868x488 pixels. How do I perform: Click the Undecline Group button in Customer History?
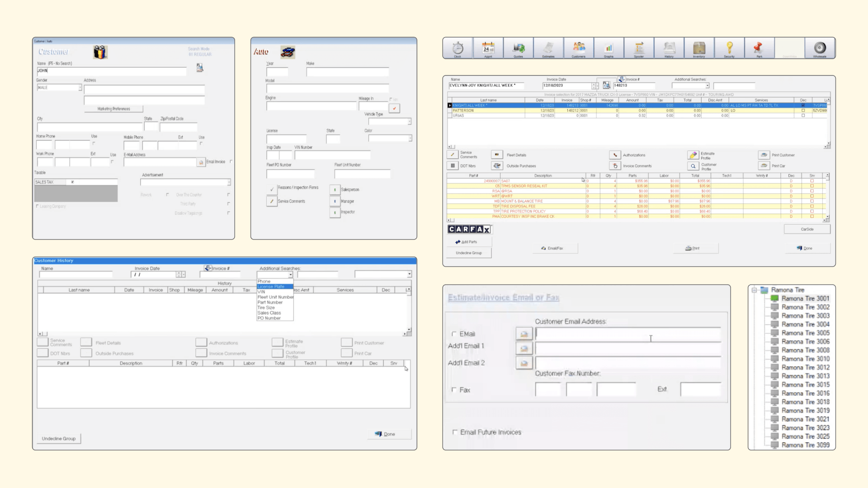point(59,438)
